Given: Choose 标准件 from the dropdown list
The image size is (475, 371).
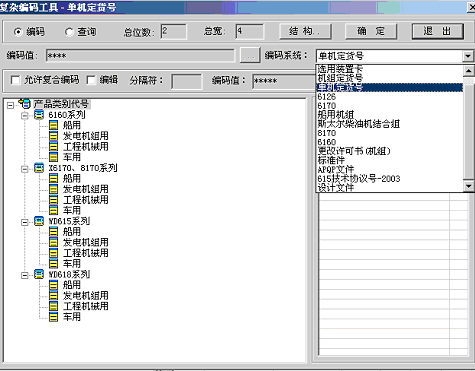Looking at the screenshot, I should (x=331, y=160).
